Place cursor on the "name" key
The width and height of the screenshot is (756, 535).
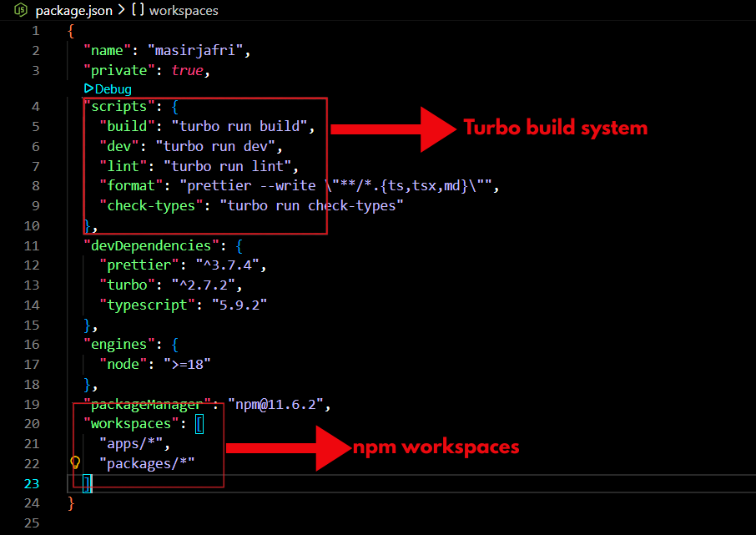[107, 50]
